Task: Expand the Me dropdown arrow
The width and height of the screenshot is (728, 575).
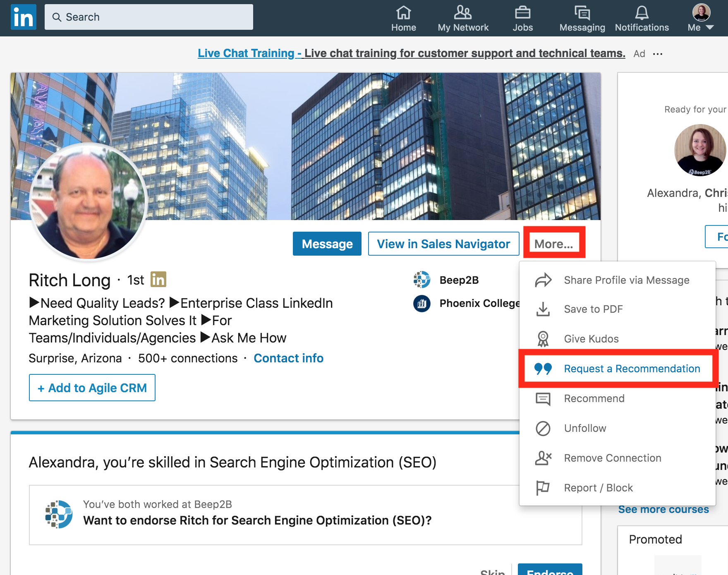Action: pyautogui.click(x=710, y=27)
